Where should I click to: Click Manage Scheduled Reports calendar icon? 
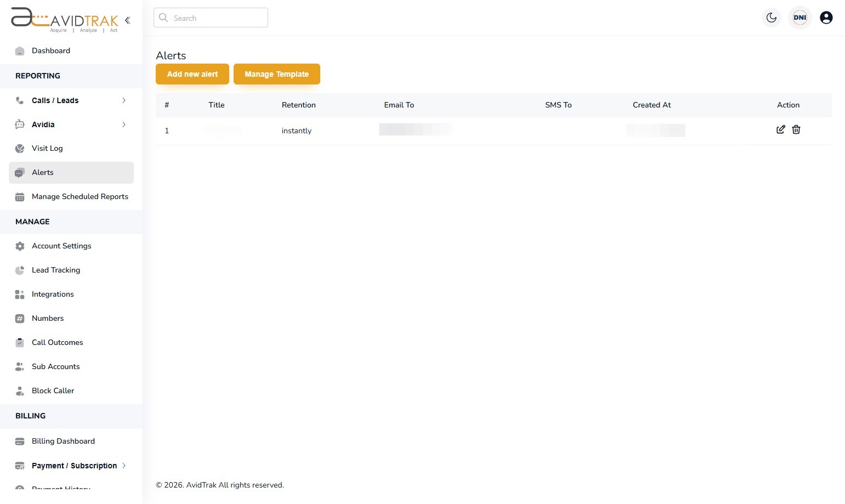click(x=20, y=197)
